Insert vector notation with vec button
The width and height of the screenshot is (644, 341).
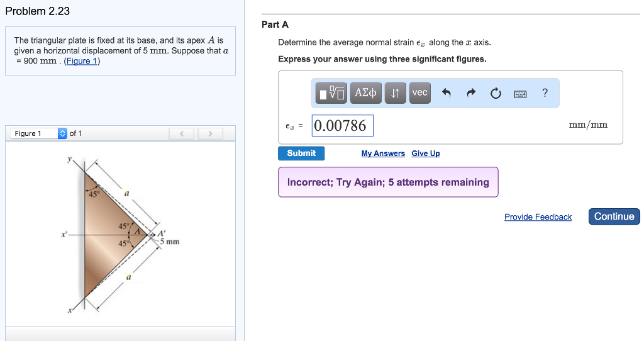click(419, 93)
